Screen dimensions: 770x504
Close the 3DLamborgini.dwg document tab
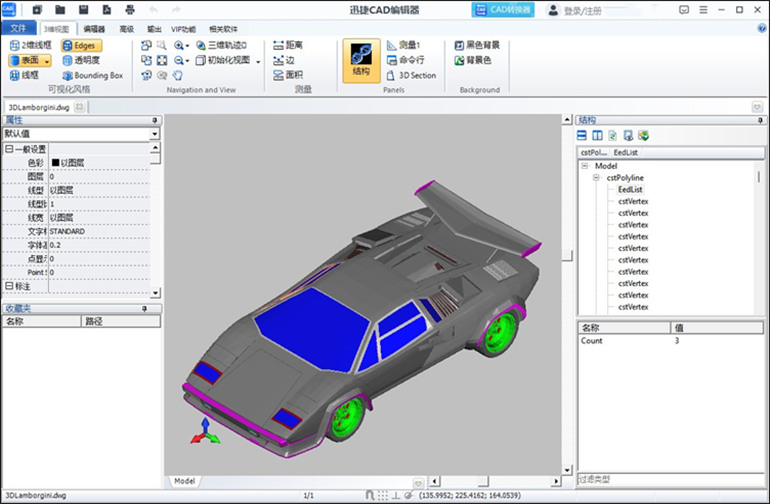tap(80, 107)
